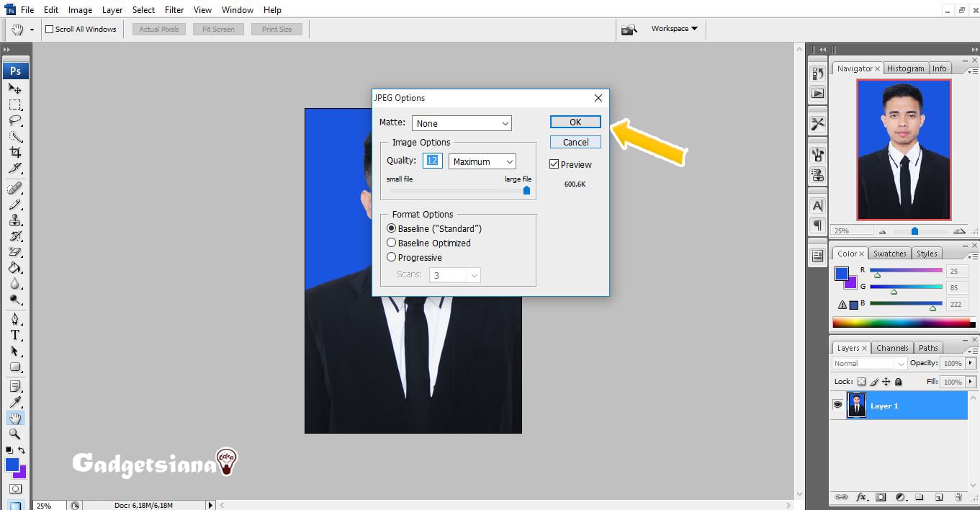The image size is (980, 510).
Task: Open the Matte dropdown
Action: [462, 123]
